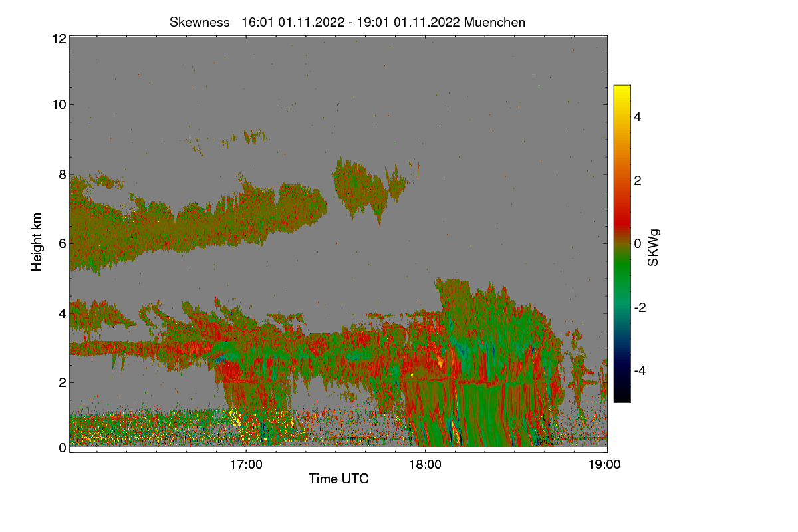Select the height label 12

[x=59, y=39]
